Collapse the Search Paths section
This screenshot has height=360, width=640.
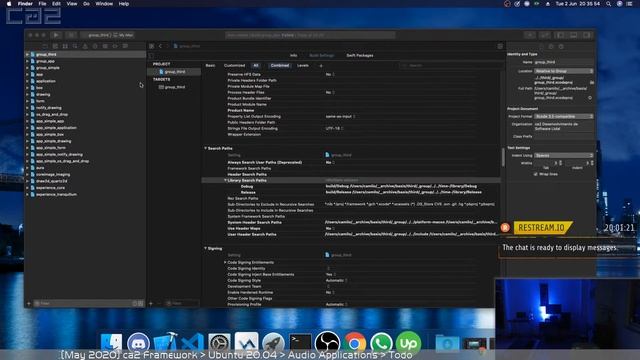tap(205, 148)
